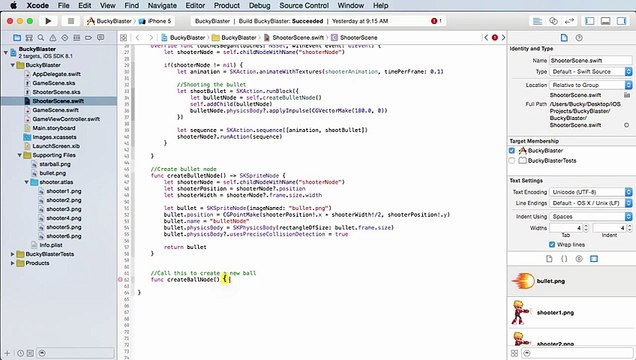Click the error marker on line 62

[x=120, y=280]
